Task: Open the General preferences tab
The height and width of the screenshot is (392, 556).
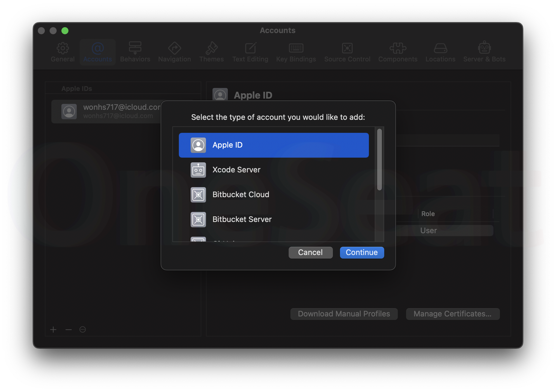Action: pyautogui.click(x=63, y=52)
